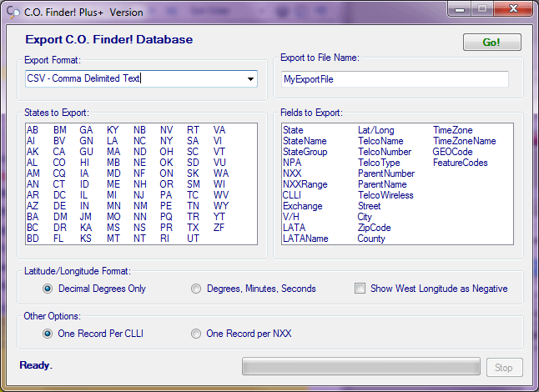This screenshot has height=392, width=539.
Task: Close the C.O. Finder window
Action: point(514,9)
